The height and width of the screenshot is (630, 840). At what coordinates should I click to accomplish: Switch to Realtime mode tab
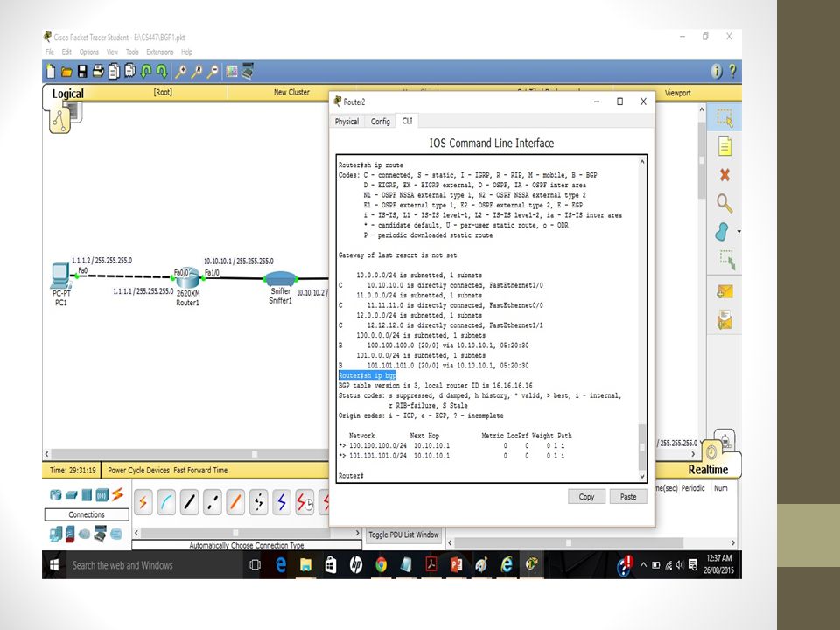[x=708, y=470]
